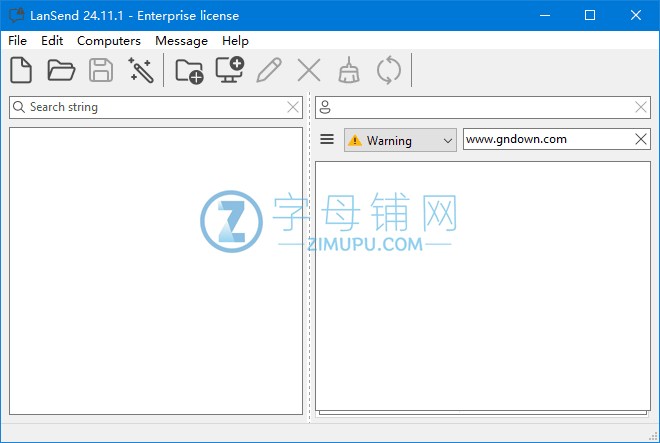
Task: Click the LanSend app icon in title bar
Action: pos(17,16)
